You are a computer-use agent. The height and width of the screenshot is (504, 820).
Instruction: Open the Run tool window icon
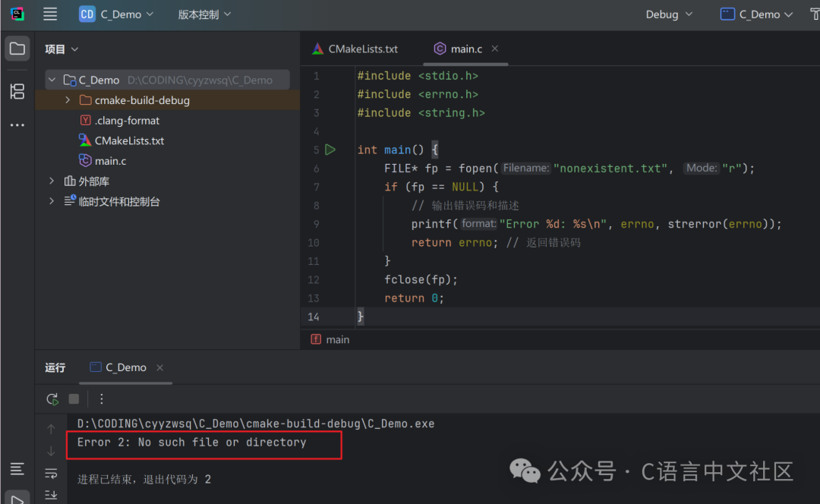coord(17,499)
